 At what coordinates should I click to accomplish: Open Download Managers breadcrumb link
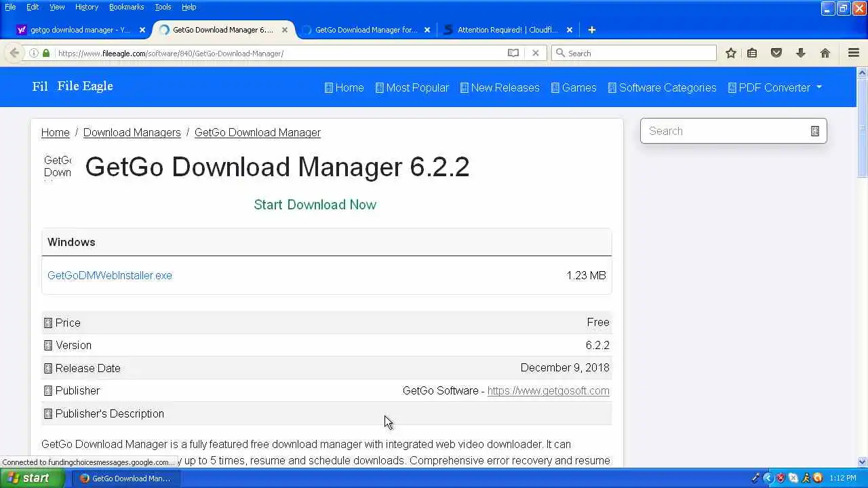[132, 132]
